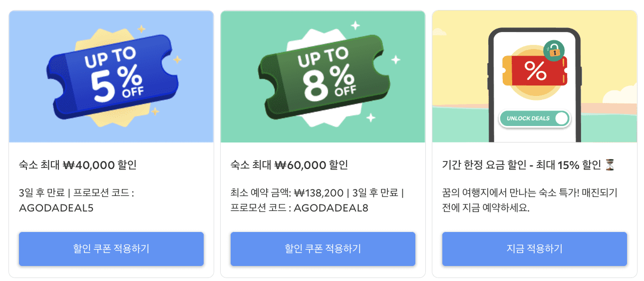
Task: Click the 꿈의 여행지 deal description text
Action: point(530,200)
